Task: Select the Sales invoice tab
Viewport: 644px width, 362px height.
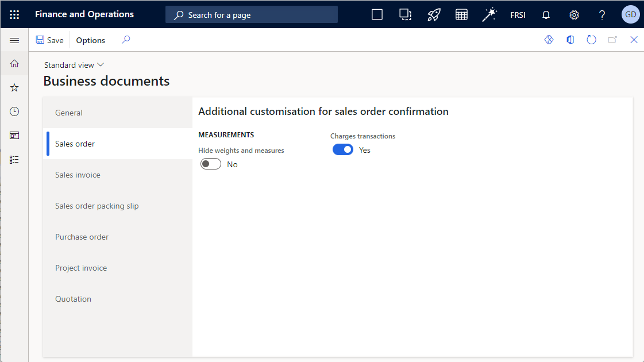Action: (118, 175)
